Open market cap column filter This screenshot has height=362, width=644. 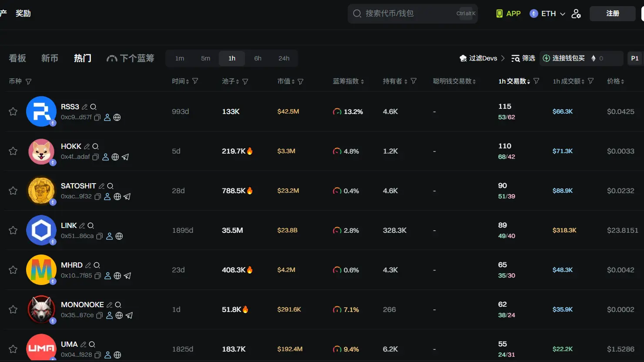tap(301, 81)
